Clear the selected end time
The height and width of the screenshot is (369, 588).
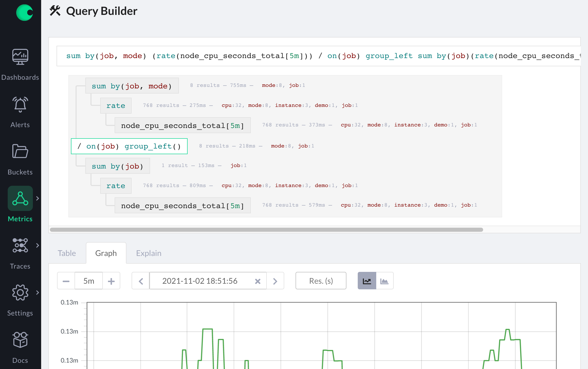pos(258,281)
